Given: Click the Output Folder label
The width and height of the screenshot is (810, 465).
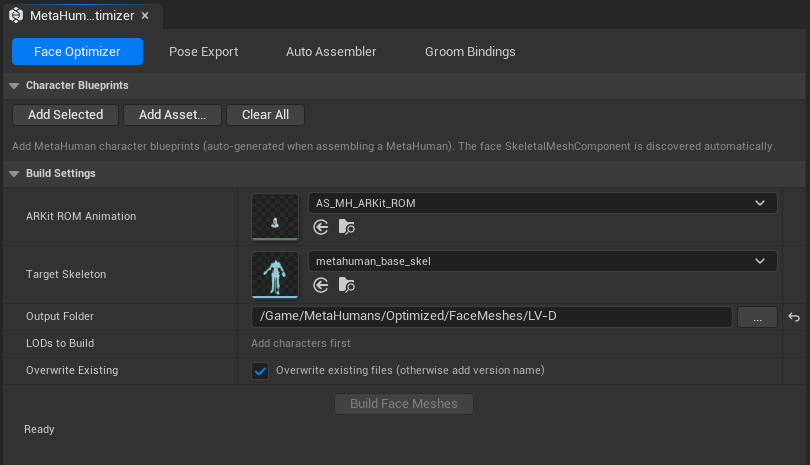Looking at the screenshot, I should tap(60, 316).
